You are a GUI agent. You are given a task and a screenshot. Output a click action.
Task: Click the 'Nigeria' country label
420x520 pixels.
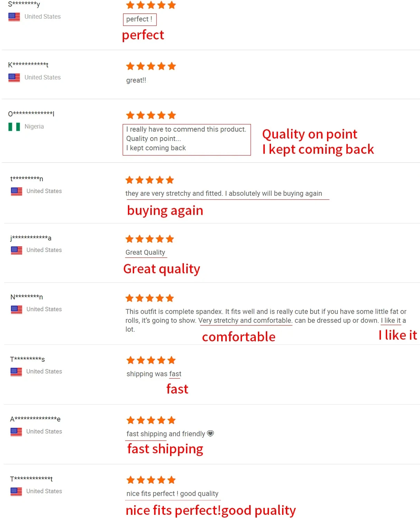tap(34, 126)
